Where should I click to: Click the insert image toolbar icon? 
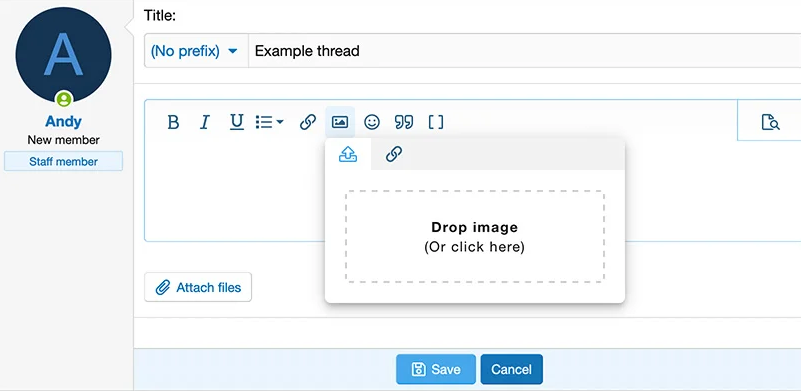coord(340,122)
